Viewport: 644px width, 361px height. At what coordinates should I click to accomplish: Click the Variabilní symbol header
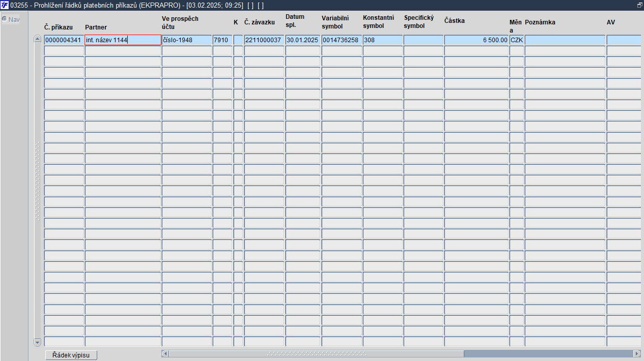pyautogui.click(x=335, y=22)
